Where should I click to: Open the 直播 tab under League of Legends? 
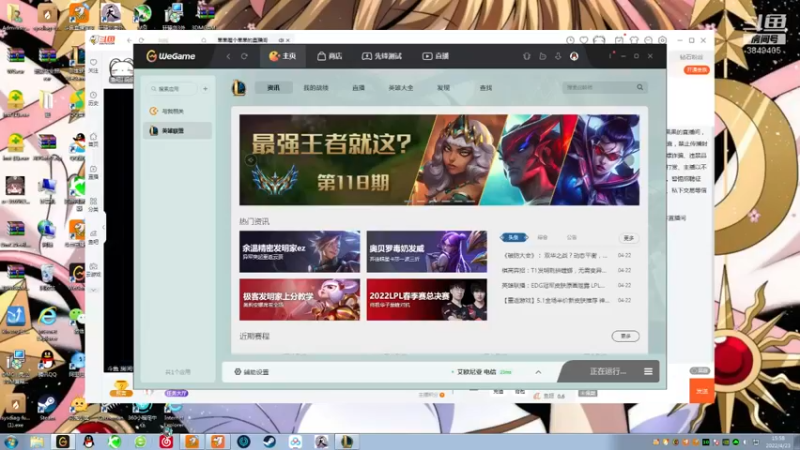tap(359, 88)
